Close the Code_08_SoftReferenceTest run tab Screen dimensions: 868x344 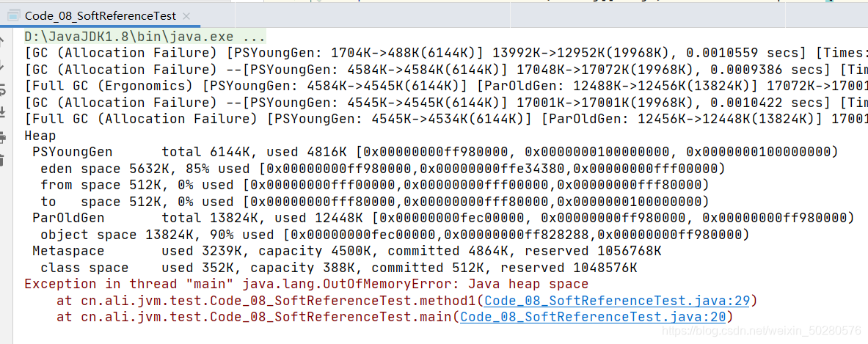tap(186, 17)
